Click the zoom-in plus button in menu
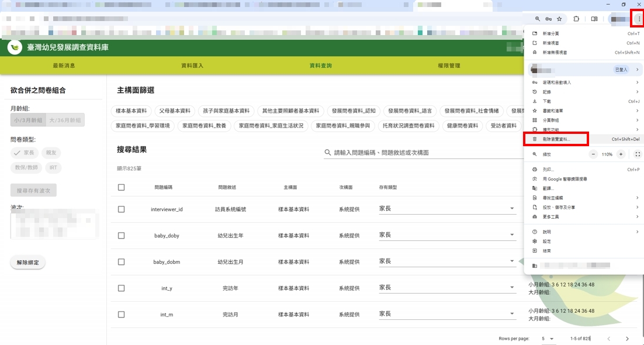The width and height of the screenshot is (644, 345). pos(621,154)
